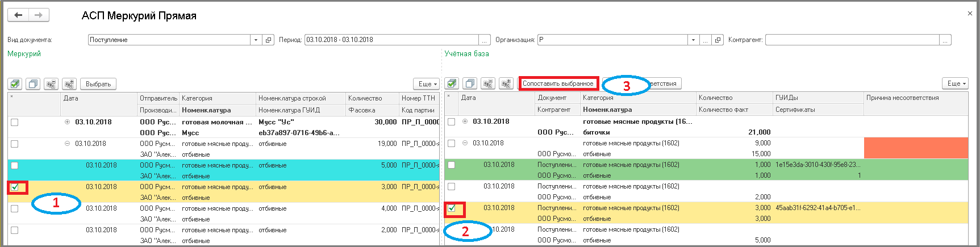Tick the Учётная база биточки row checkbox
980x247 pixels.
coord(451,122)
